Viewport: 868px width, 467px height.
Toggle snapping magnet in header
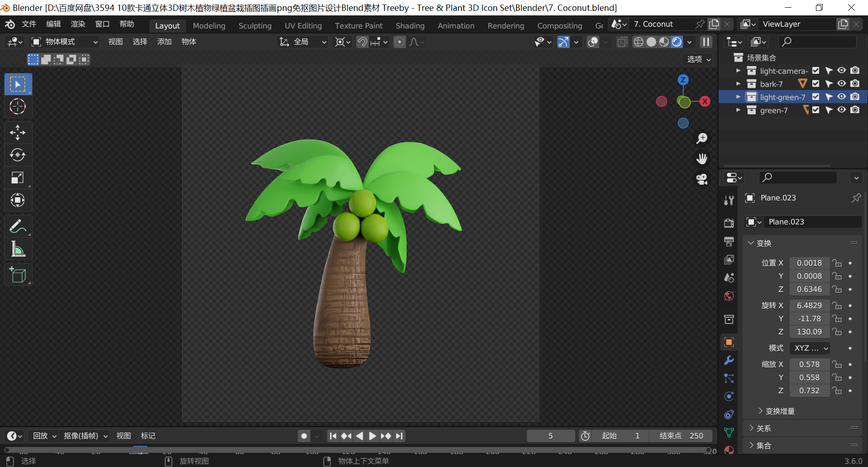(x=362, y=42)
